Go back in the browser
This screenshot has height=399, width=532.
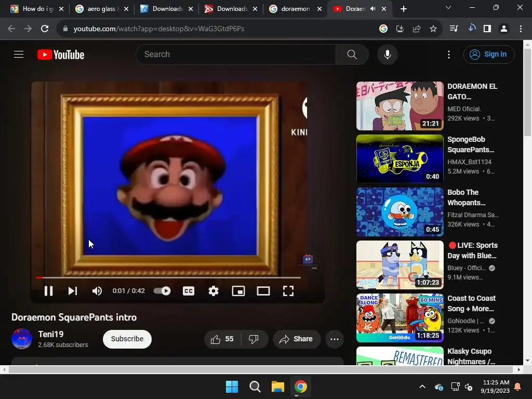[x=11, y=29]
